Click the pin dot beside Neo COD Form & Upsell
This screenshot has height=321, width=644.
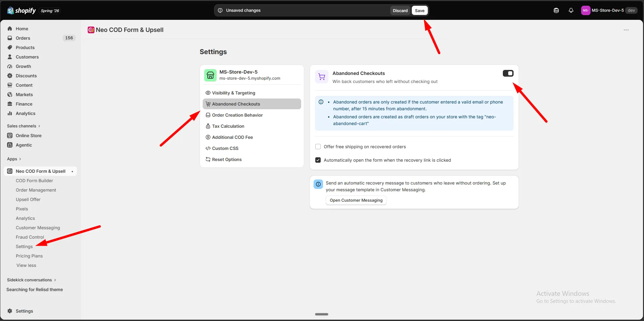pyautogui.click(x=72, y=171)
